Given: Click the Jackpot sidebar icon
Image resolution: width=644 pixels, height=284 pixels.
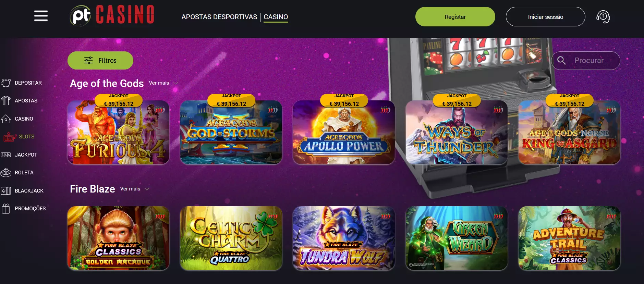Looking at the screenshot, I should [6, 155].
